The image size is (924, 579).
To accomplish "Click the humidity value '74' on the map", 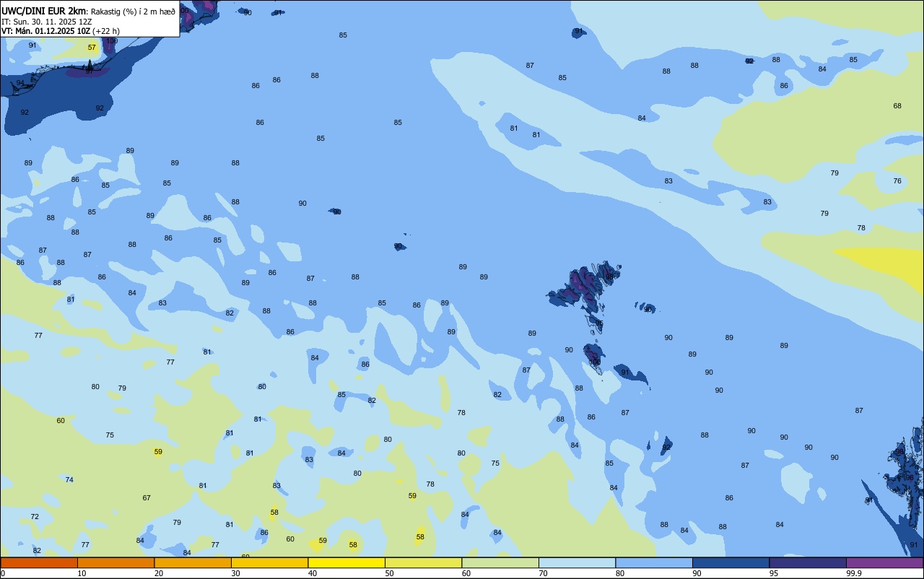I will (69, 480).
